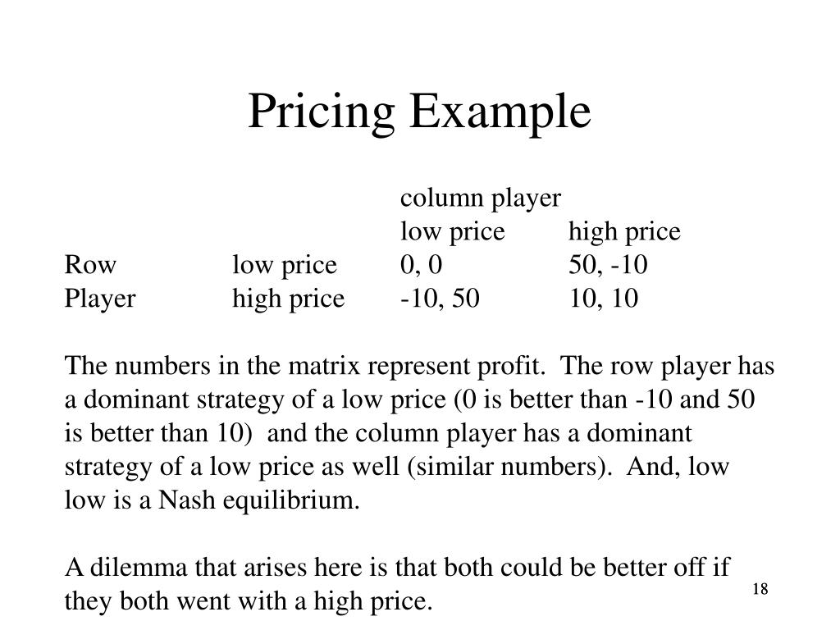Click the sentence about numbers representing profit

tap(304, 367)
